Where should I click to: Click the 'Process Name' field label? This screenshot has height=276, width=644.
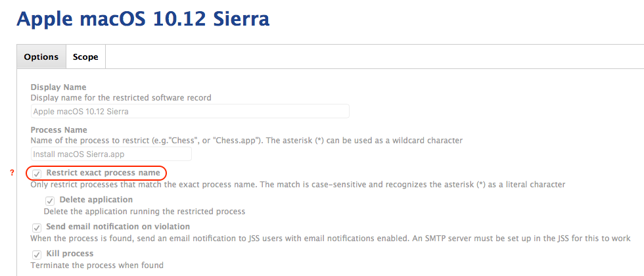[x=58, y=130]
